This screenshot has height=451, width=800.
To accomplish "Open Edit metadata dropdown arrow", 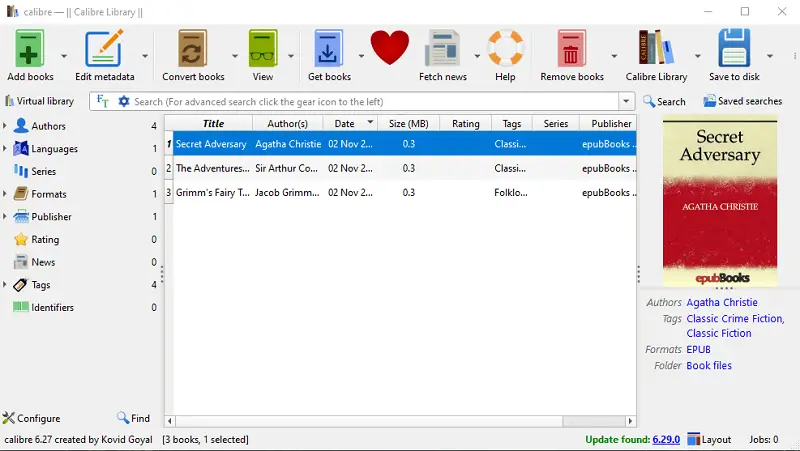I will 145,56.
